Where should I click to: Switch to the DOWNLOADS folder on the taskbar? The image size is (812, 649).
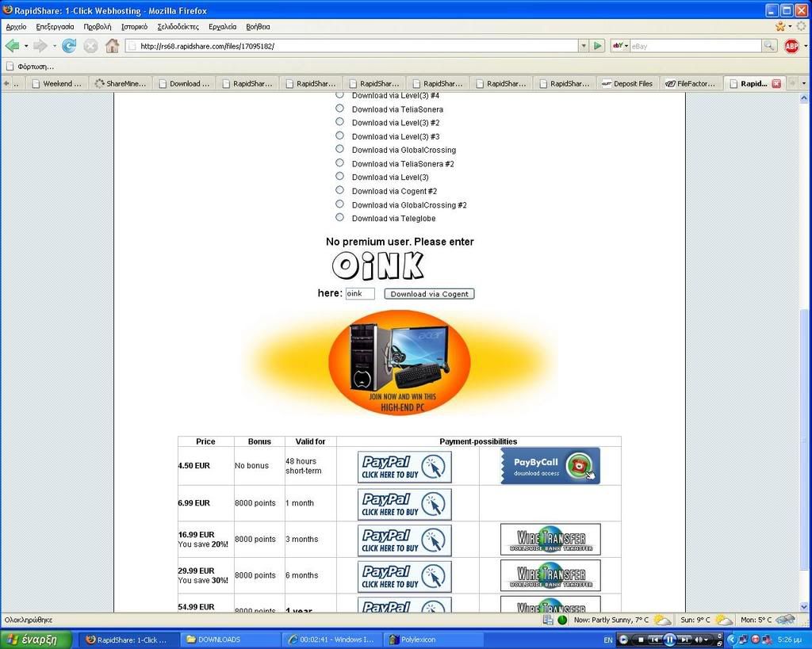pos(231,639)
